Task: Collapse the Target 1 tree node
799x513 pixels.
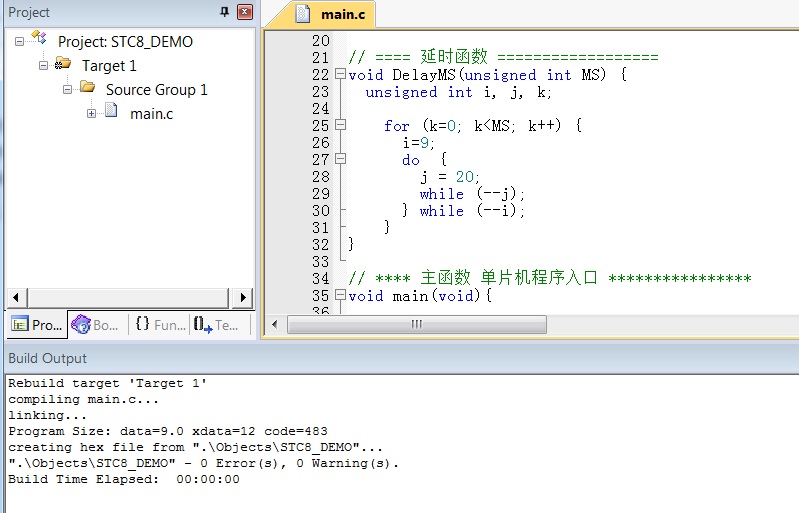Action: pyautogui.click(x=43, y=65)
